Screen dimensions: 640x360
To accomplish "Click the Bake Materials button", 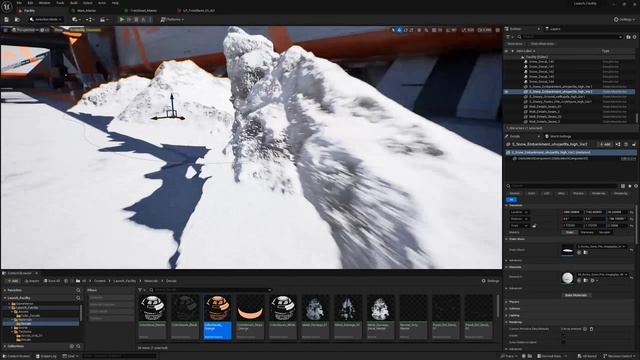I will (x=576, y=295).
